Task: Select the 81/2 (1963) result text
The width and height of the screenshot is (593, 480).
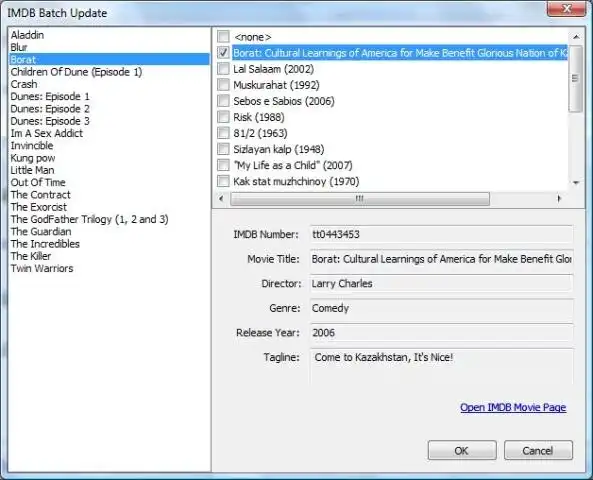Action: (260, 133)
